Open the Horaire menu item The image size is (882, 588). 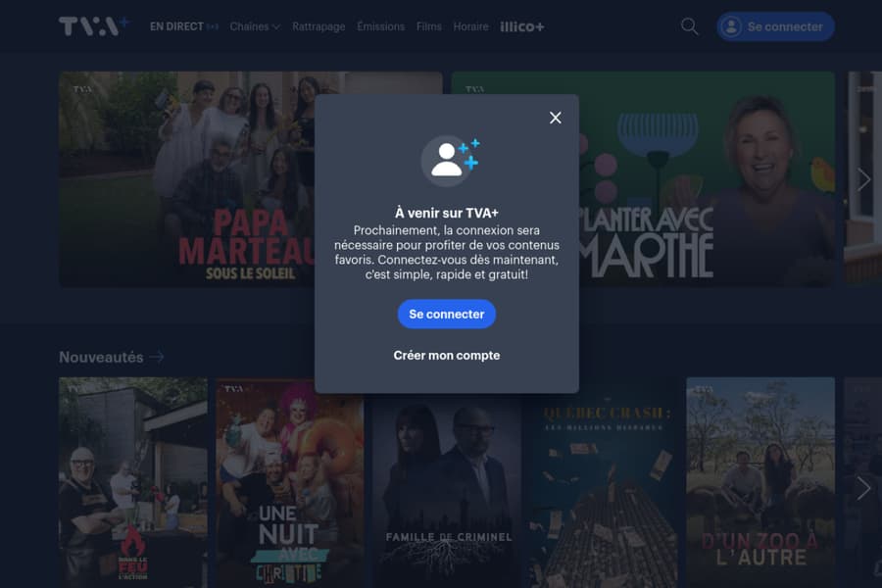click(x=470, y=26)
